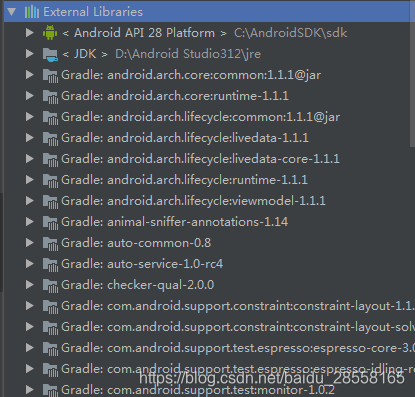
Task: Click library icon of auto-common-0.8
Action: tap(50, 244)
